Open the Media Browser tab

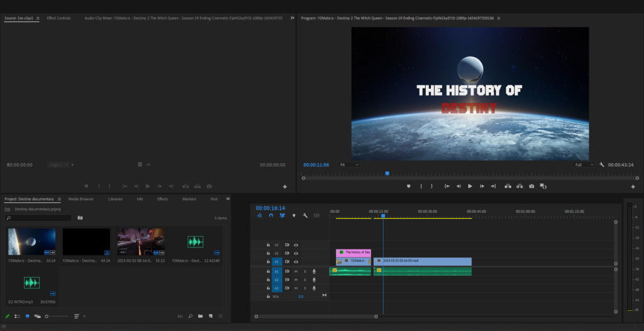click(x=81, y=199)
